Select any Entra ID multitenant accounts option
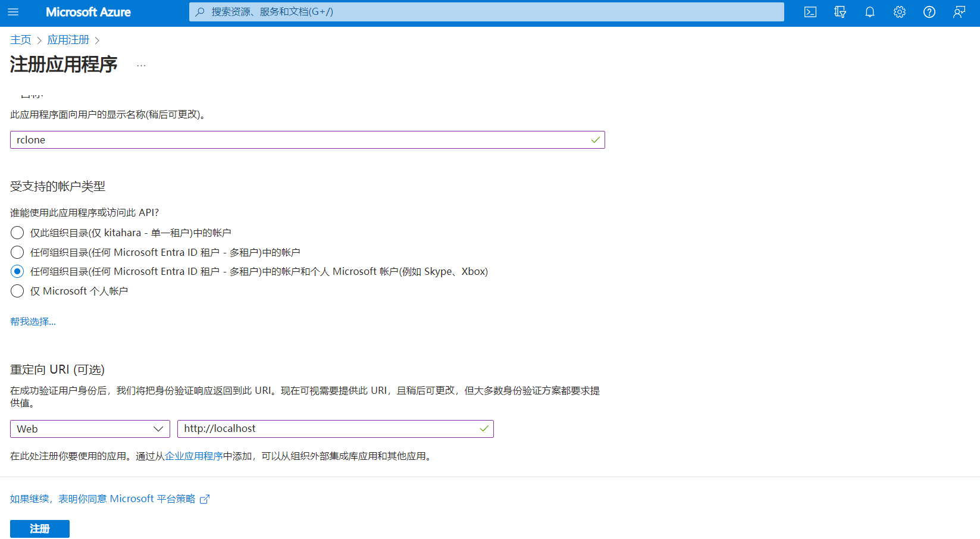 point(17,252)
